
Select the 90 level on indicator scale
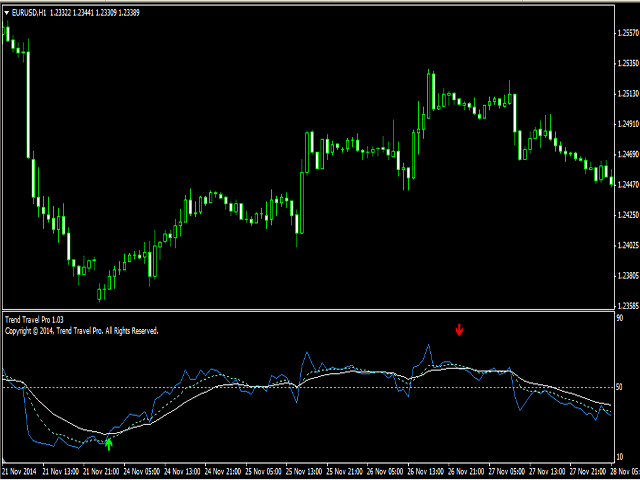(620, 318)
